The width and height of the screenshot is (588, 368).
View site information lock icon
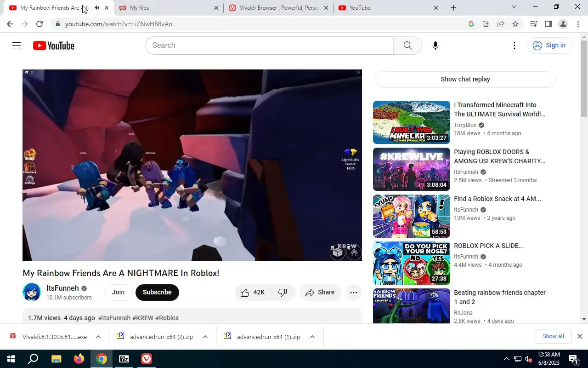pos(57,24)
